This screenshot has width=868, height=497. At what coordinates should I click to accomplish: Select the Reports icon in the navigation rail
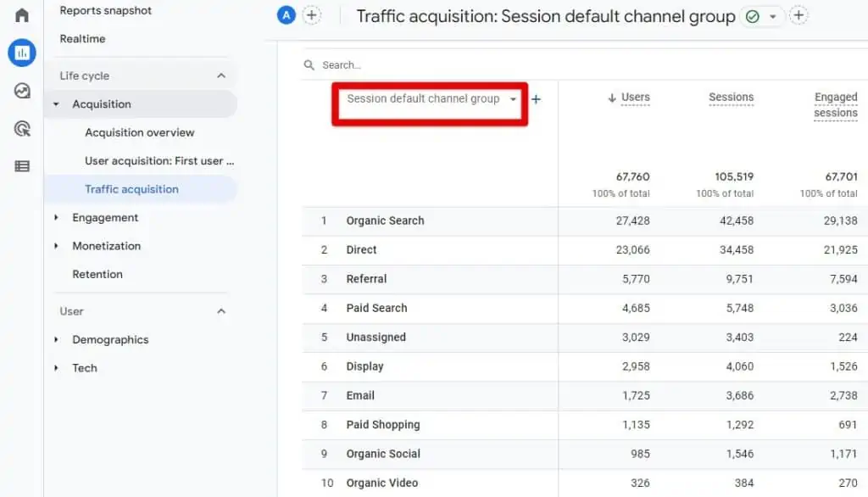[22, 53]
